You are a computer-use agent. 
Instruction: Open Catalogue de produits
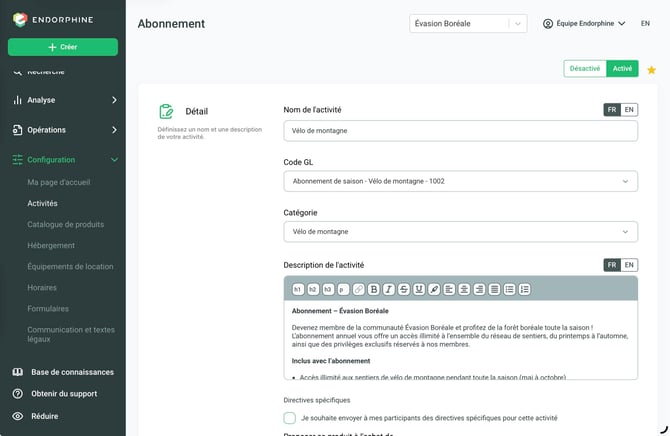pos(65,224)
